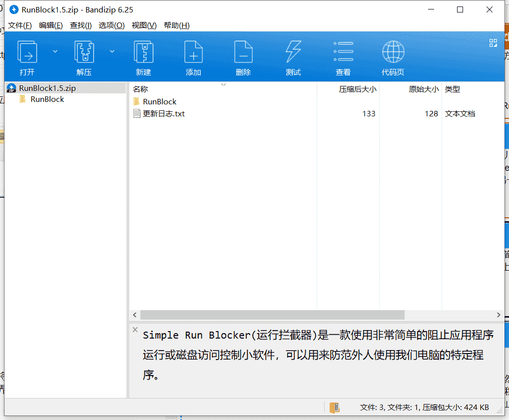Screen dimensions: 509x420
Task: Click the zip archive icon in tree
Action: 11,88
